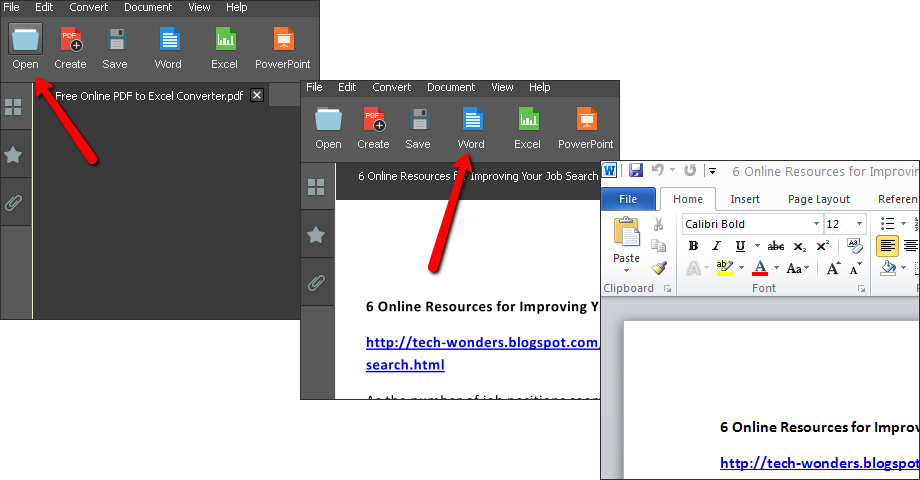The image size is (920, 480).
Task: Toggle Underline formatting in Word
Action: pyautogui.click(x=740, y=246)
